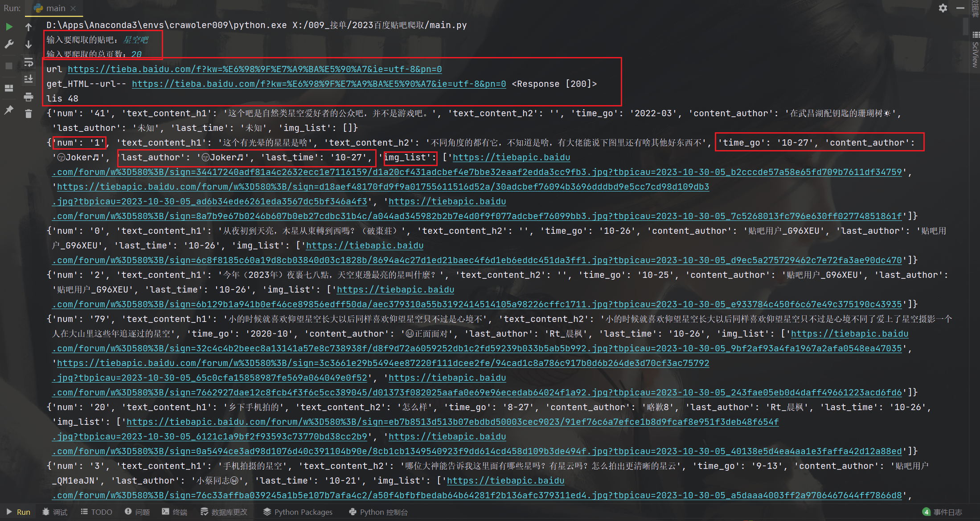Click the green Rerun button
The height and width of the screenshot is (521, 980).
point(9,27)
